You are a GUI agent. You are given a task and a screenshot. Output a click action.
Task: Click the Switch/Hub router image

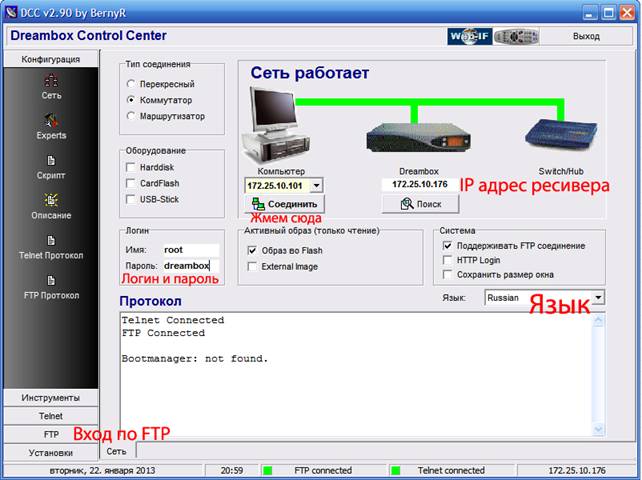[561, 136]
